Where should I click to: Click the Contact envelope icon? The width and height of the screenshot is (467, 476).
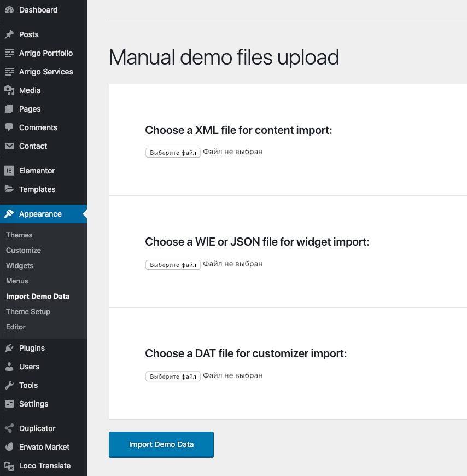pyautogui.click(x=9, y=146)
